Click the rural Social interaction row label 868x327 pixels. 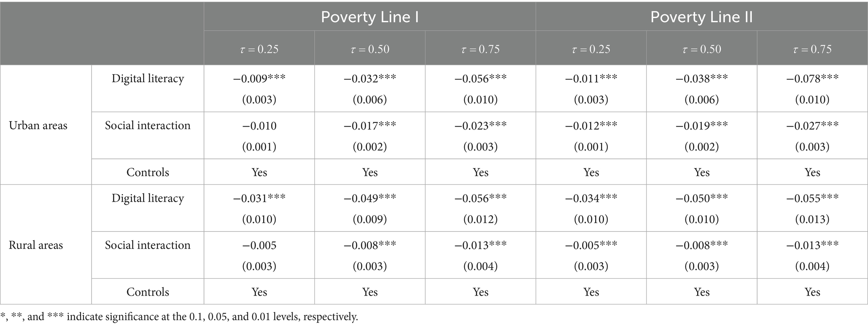148,245
